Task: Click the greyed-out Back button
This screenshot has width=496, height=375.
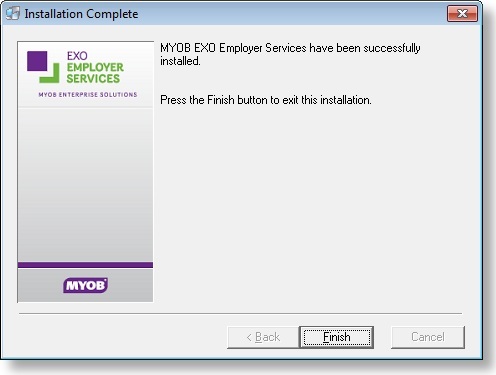Action: 263,337
